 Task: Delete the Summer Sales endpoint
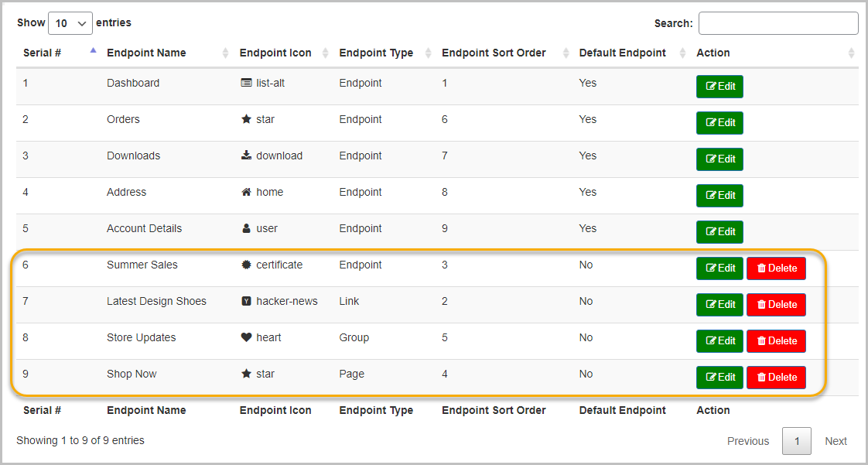click(x=776, y=268)
